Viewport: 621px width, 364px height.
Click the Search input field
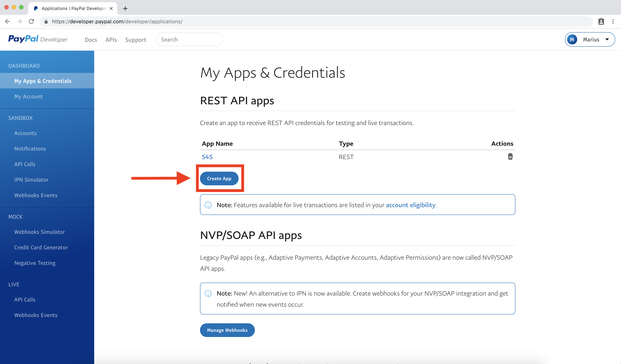[x=189, y=39]
